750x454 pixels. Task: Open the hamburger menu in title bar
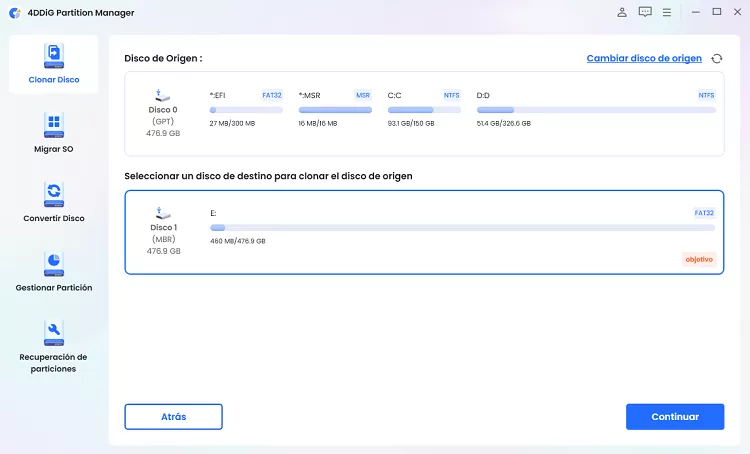point(667,12)
